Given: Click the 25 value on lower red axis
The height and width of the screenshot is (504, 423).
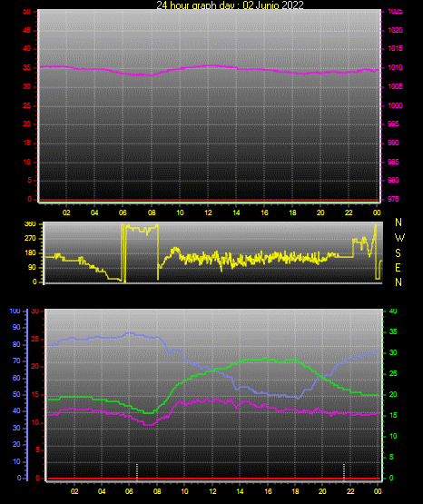Looking at the screenshot, I should 35,339.
